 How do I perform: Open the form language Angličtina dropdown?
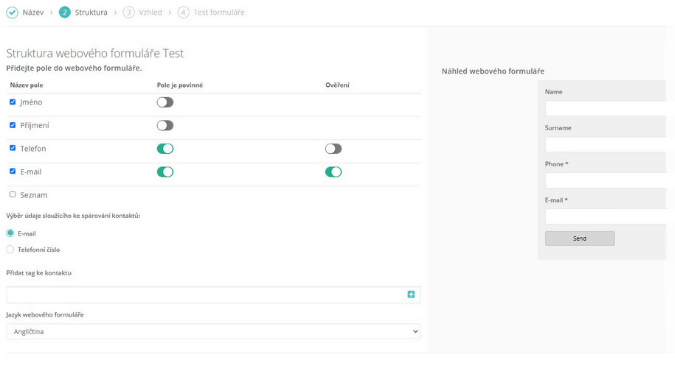[x=213, y=332]
